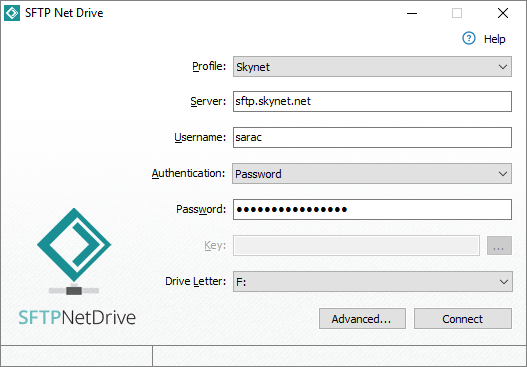The width and height of the screenshot is (527, 367).
Task: Click the Authentication: label
Action: pyautogui.click(x=188, y=173)
